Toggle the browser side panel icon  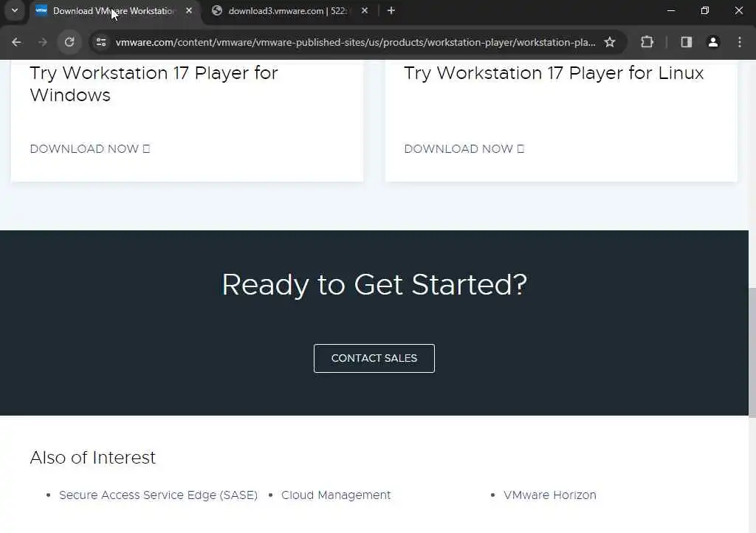click(x=687, y=42)
